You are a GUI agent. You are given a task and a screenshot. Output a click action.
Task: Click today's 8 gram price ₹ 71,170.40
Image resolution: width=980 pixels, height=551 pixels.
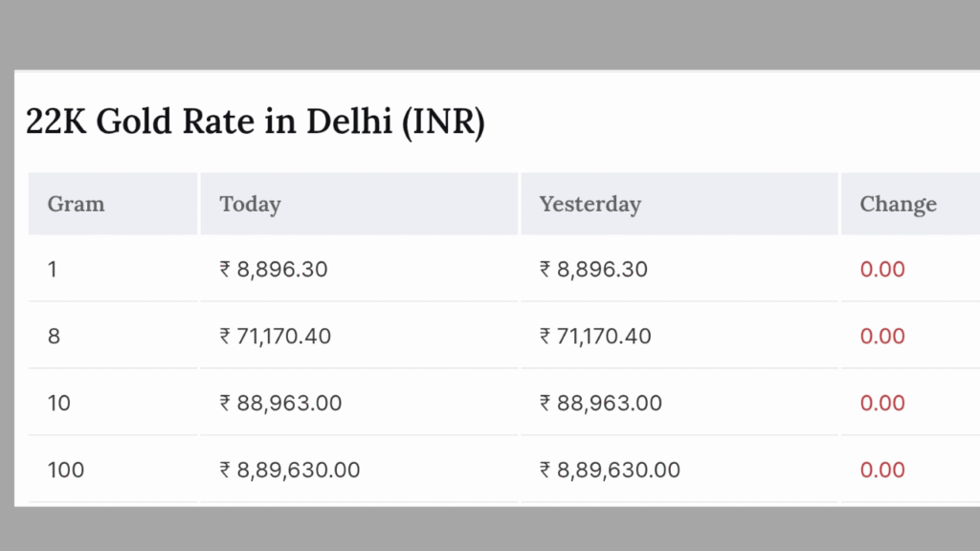(275, 336)
